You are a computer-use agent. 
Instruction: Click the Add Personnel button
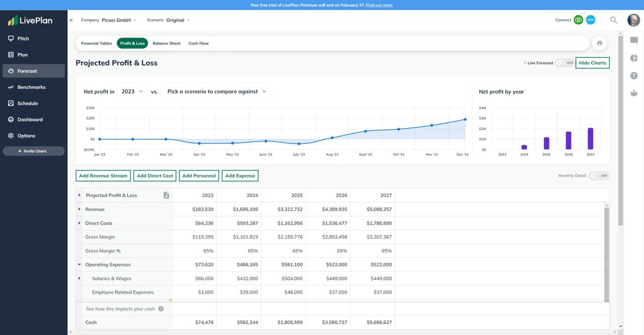199,176
